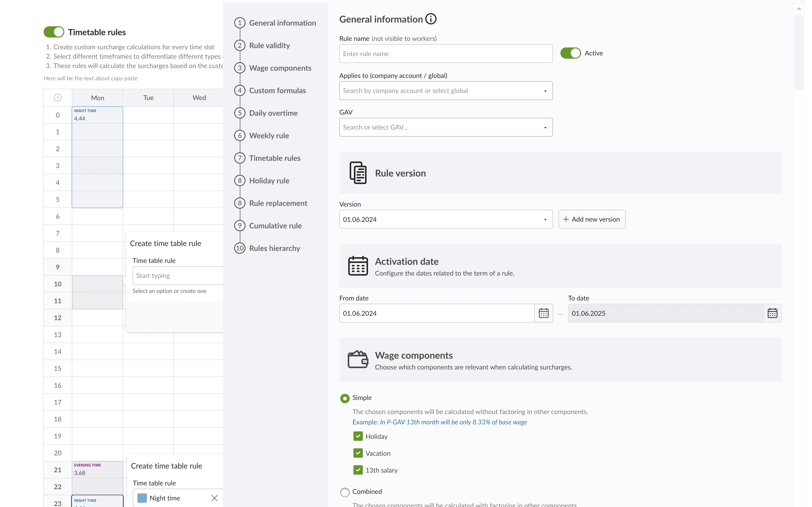Open the Night time table rule dropdown

point(178,498)
